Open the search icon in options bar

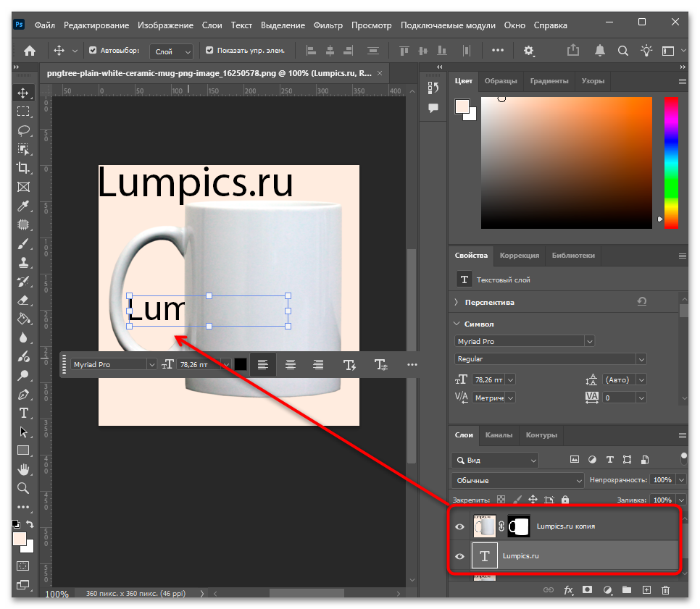(622, 51)
